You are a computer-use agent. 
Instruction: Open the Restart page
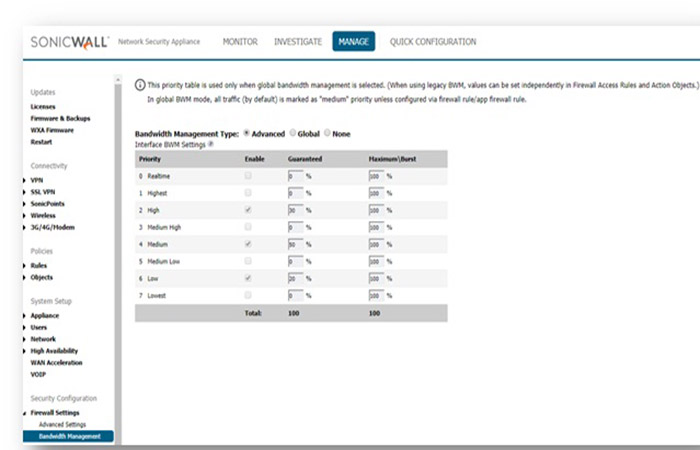[x=41, y=142]
